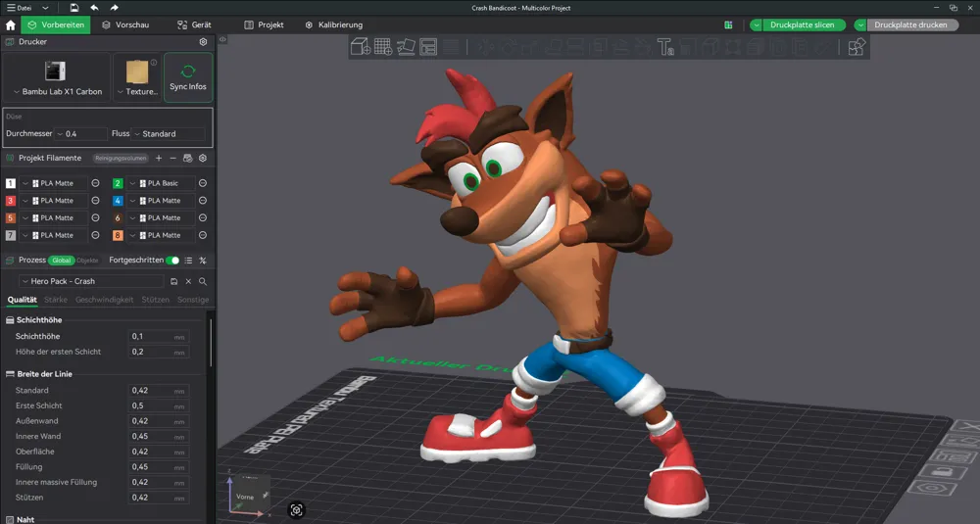The height and width of the screenshot is (524, 980).
Task: Open the Sonstige settings tab
Action: (x=192, y=300)
